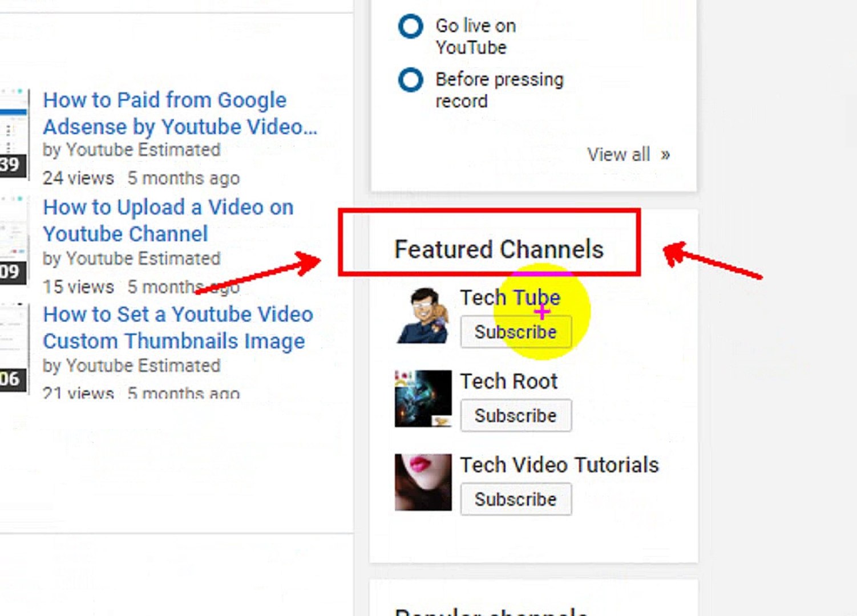This screenshot has height=616, width=857.
Task: Open 'How to Paid from Google Adsense' video link
Action: click(180, 113)
